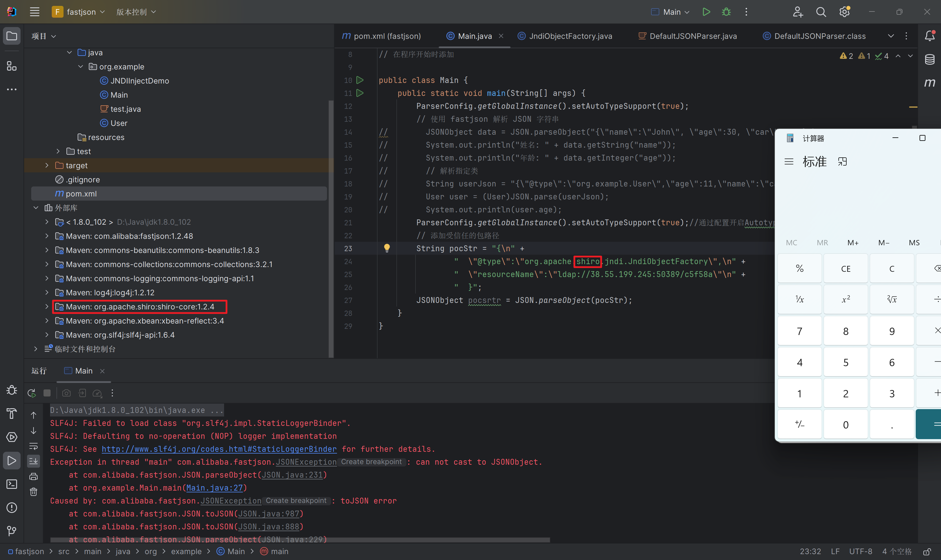Viewport: 941px width, 560px height.
Task: Stop the running process with the square icon
Action: point(47,393)
